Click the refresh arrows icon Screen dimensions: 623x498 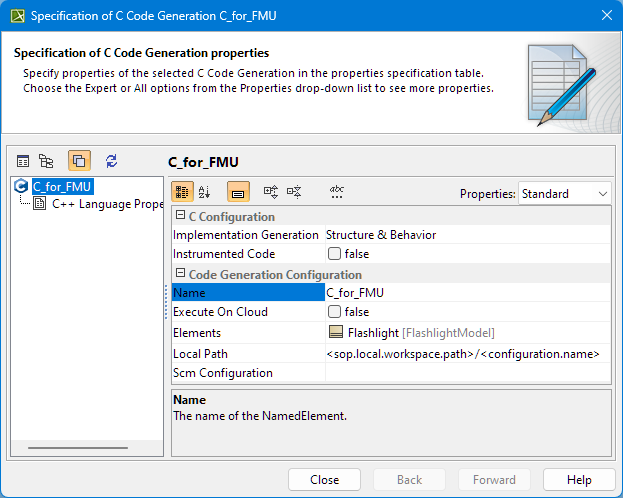click(x=111, y=161)
